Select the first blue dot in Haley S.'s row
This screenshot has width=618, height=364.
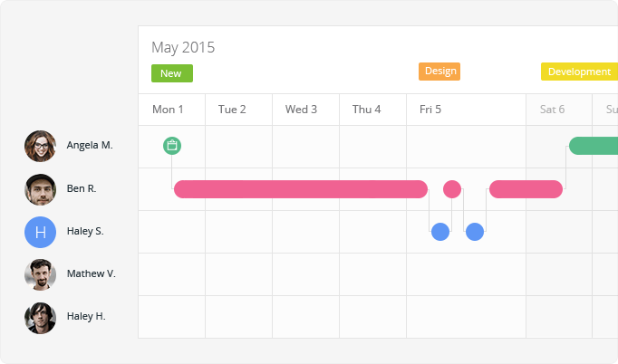(x=440, y=232)
